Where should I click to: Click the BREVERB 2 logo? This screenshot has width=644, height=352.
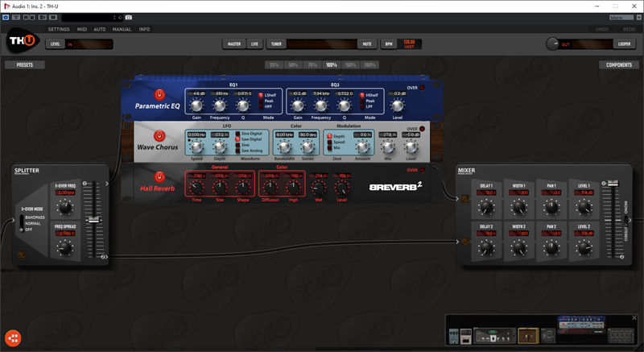396,187
